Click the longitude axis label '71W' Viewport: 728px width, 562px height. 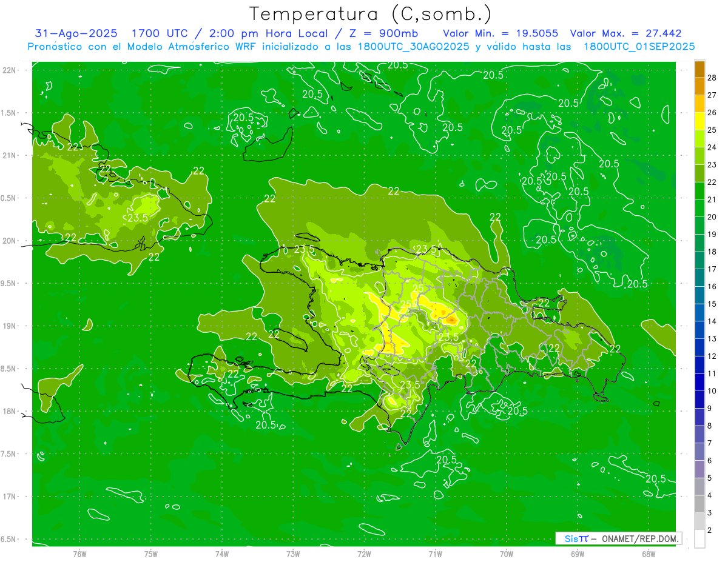click(435, 554)
